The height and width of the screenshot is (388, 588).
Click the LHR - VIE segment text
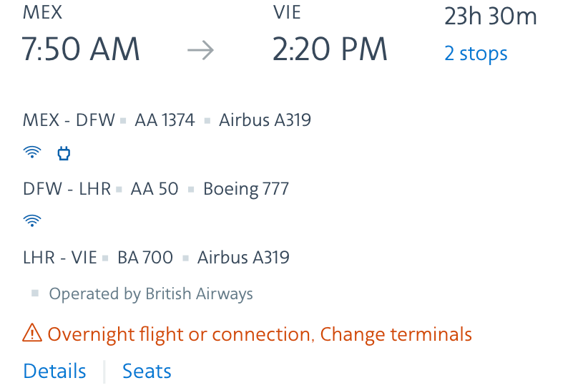pos(60,258)
